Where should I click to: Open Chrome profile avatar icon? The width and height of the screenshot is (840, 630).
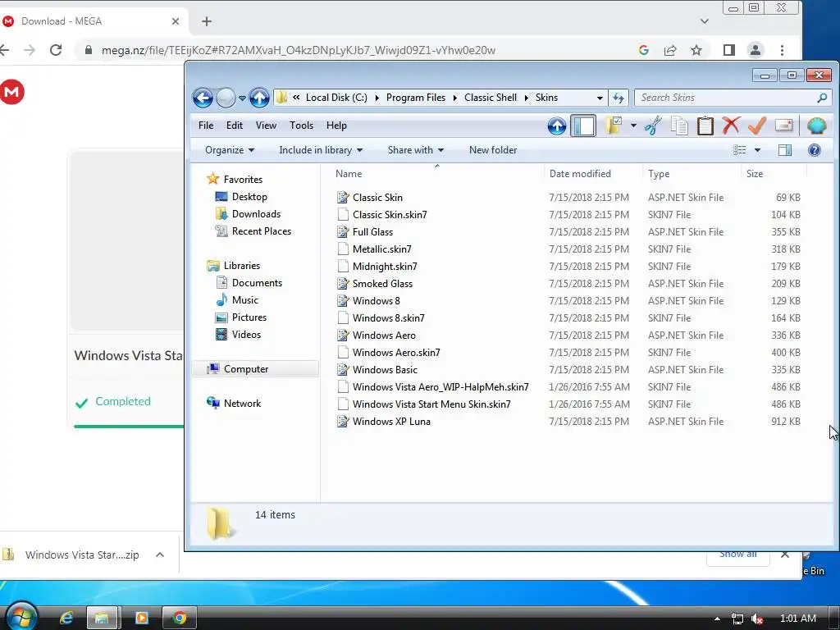pos(755,50)
